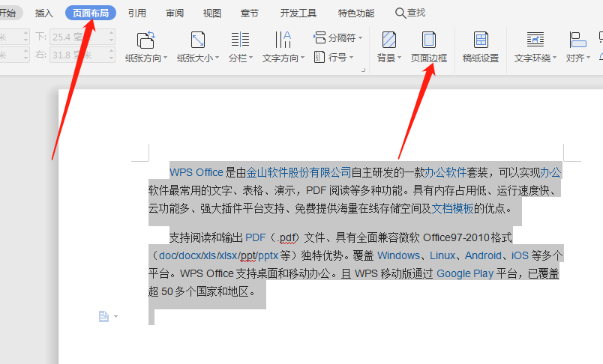Screen dimensions: 603x364
Task: Open the 特色功能 tab
Action: pyautogui.click(x=356, y=13)
